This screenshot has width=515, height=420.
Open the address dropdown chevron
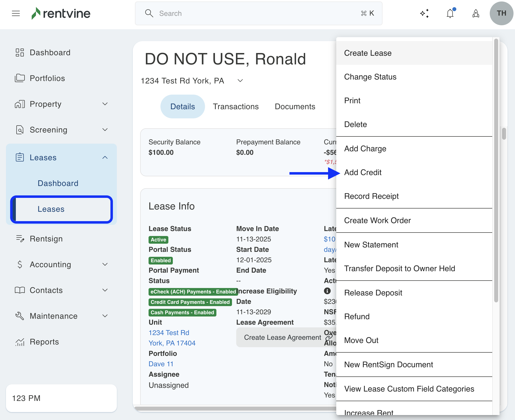click(x=240, y=81)
